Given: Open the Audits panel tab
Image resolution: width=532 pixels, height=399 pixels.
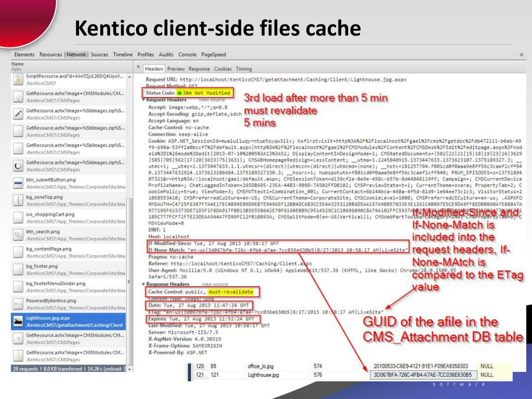Looking at the screenshot, I should (x=166, y=55).
